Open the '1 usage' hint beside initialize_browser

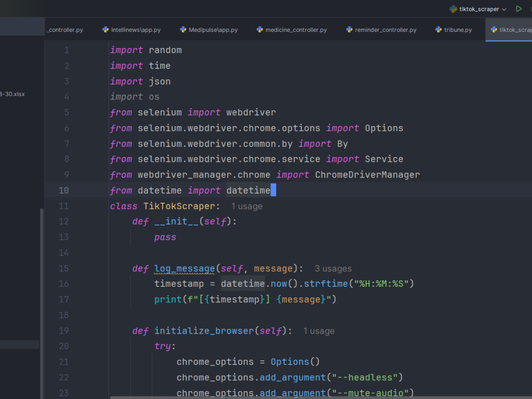point(319,331)
